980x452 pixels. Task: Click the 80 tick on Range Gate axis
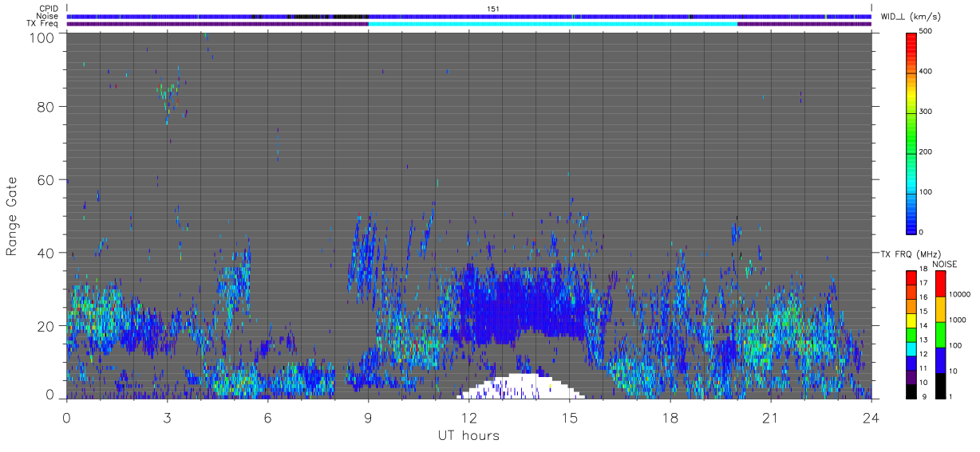point(46,106)
